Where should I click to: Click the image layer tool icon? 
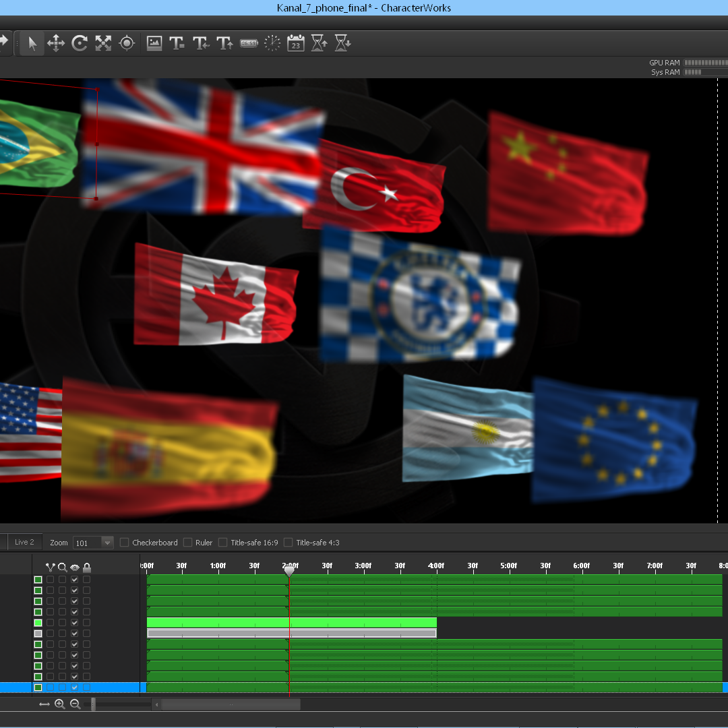pos(154,44)
